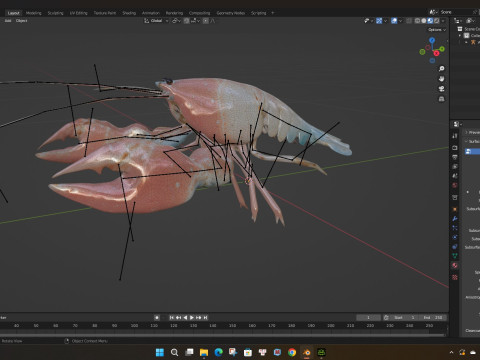Open the overlays settings dropdown arrow
Screen dimensions: 480x360
tap(400, 21)
